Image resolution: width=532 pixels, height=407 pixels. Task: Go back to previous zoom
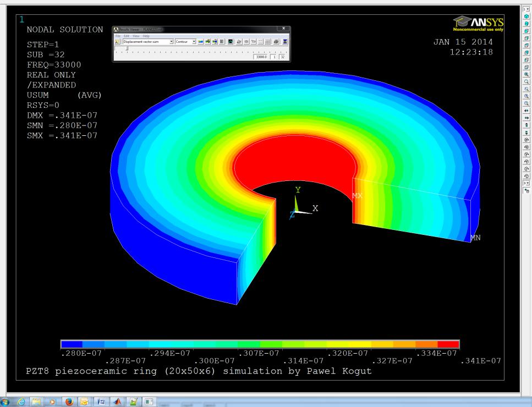[526, 89]
